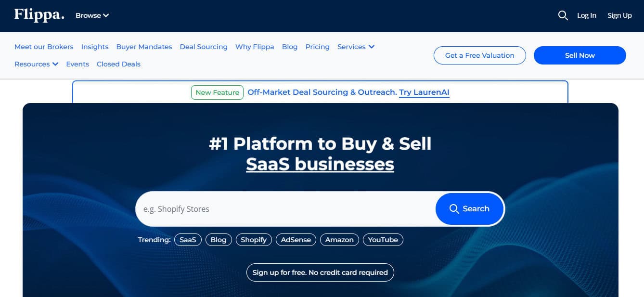644x297 pixels.
Task: Open the Log In page
Action: pos(586,15)
